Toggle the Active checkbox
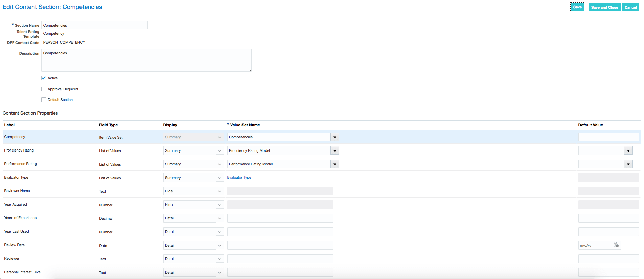This screenshot has height=279, width=644. [x=44, y=78]
